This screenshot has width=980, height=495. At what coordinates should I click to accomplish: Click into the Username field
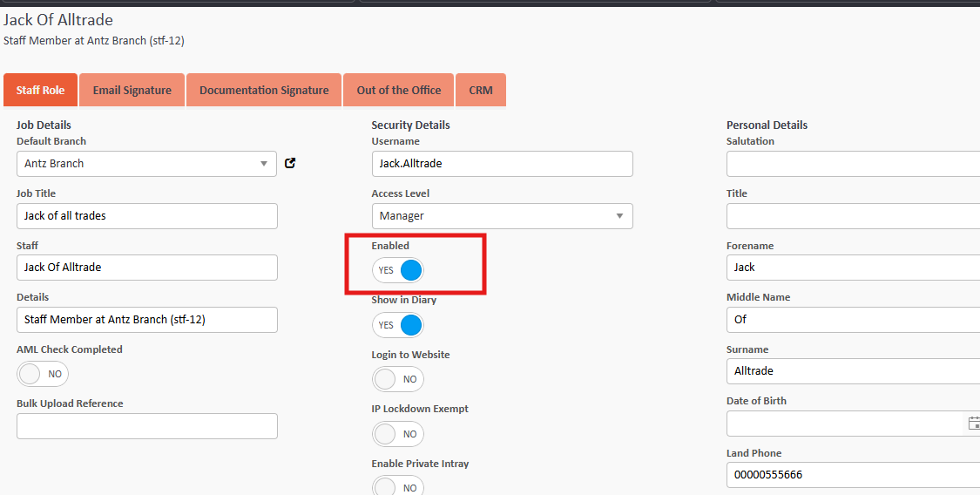click(502, 164)
